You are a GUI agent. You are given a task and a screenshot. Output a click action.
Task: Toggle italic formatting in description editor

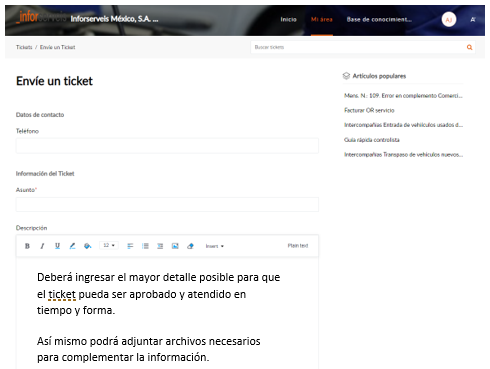pyautogui.click(x=42, y=246)
